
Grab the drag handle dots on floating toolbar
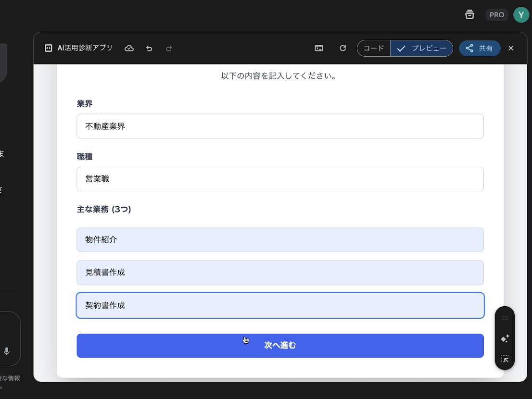[505, 318]
